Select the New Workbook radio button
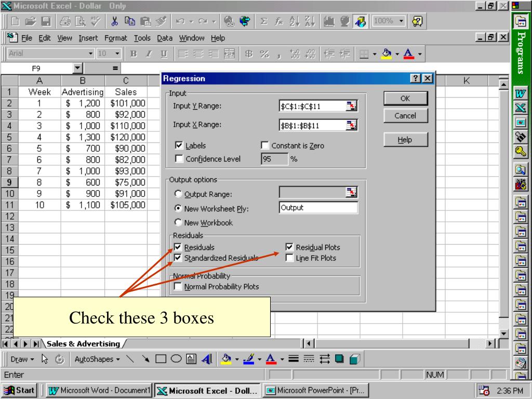Viewport: 532px width, 399px height. point(178,222)
